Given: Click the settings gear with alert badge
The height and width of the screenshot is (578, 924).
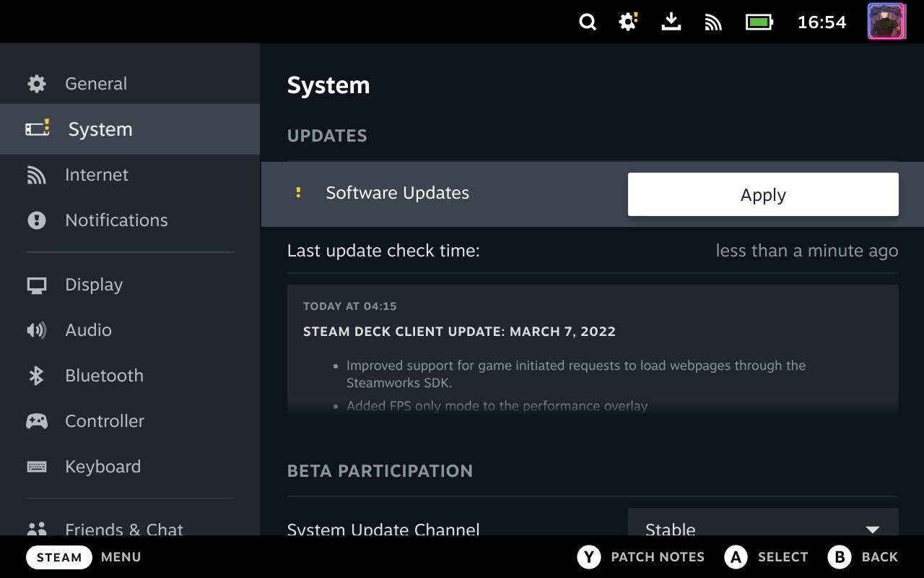Looking at the screenshot, I should pyautogui.click(x=629, y=22).
